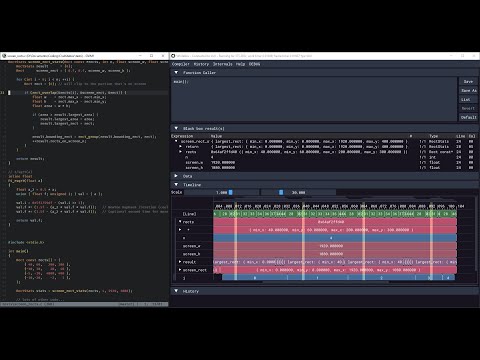Expand the * child track under rects
The width and height of the screenshot is (480, 360).
click(180, 230)
